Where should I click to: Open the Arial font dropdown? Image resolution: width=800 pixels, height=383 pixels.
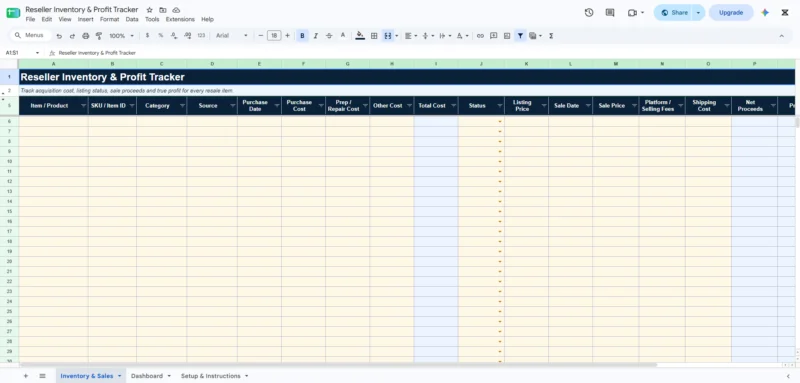[232, 36]
